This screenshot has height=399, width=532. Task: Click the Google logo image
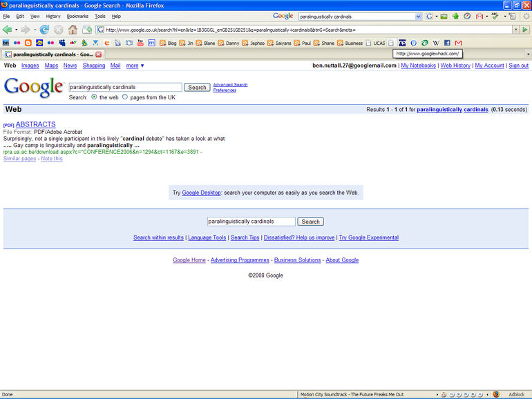34,87
